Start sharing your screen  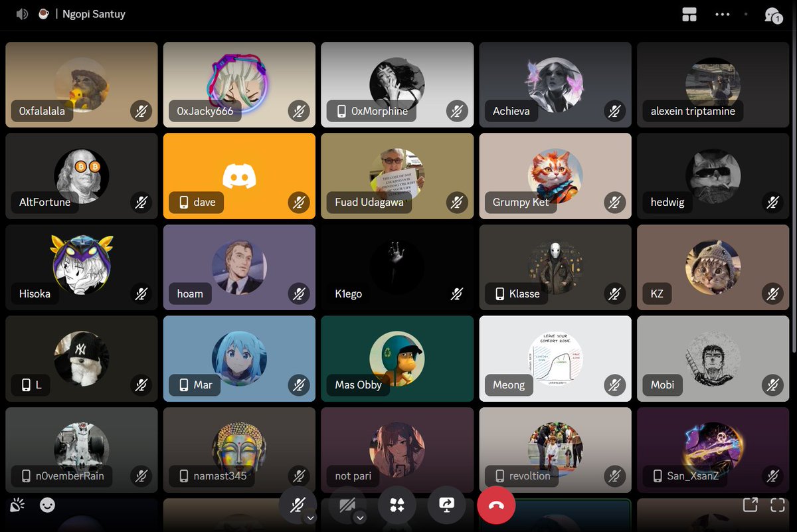point(446,505)
